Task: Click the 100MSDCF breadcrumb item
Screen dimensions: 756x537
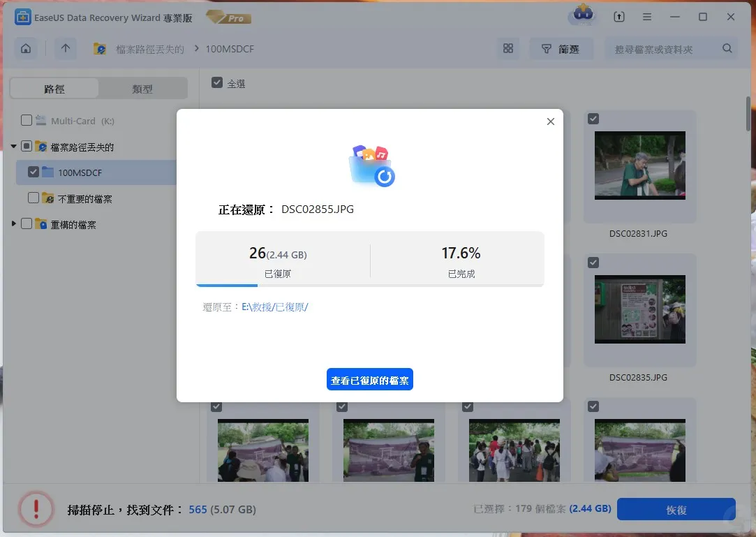Action: [230, 49]
